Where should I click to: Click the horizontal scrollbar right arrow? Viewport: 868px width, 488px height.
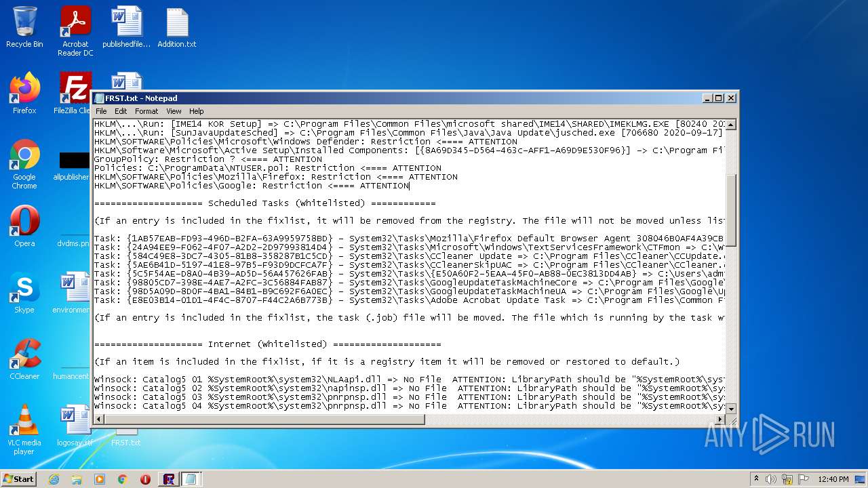pos(720,420)
